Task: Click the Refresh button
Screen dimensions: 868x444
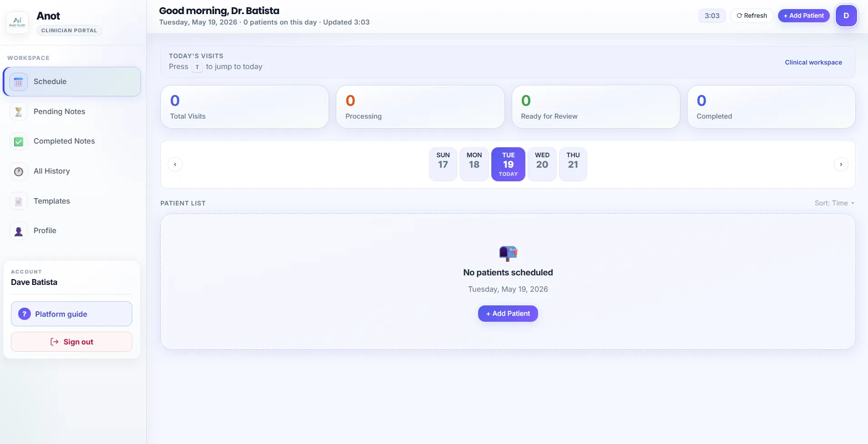Action: click(x=752, y=16)
